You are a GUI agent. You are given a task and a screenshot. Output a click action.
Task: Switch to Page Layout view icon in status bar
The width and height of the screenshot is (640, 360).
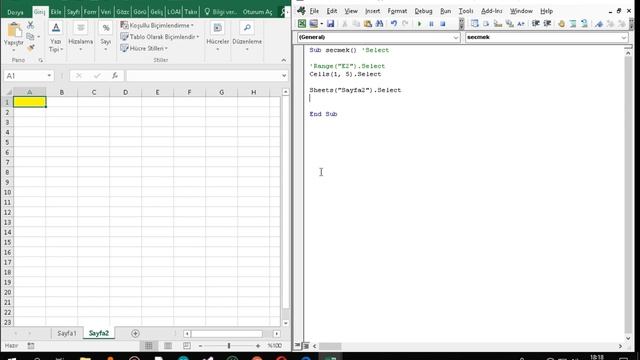(168, 346)
